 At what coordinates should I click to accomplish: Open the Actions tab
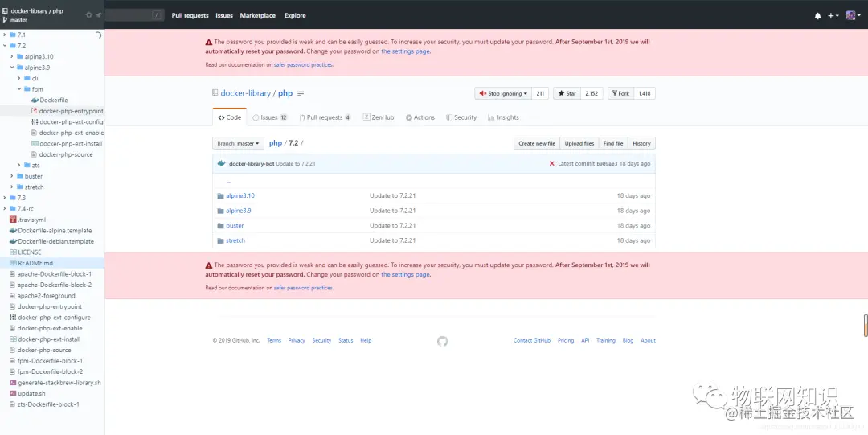pos(420,117)
